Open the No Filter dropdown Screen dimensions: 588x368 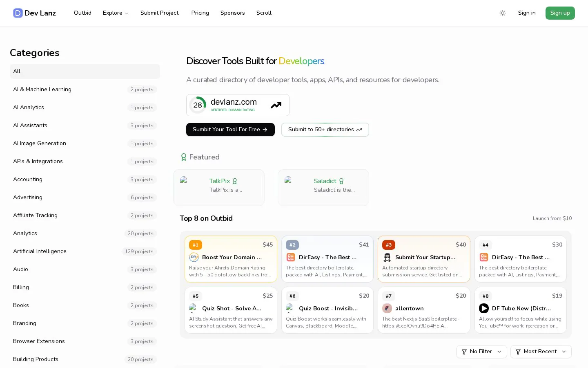point(482,352)
